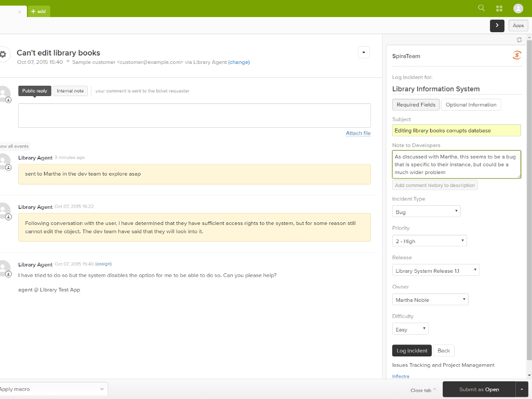
Task: Switch to Internal note mode
Action: tap(70, 91)
